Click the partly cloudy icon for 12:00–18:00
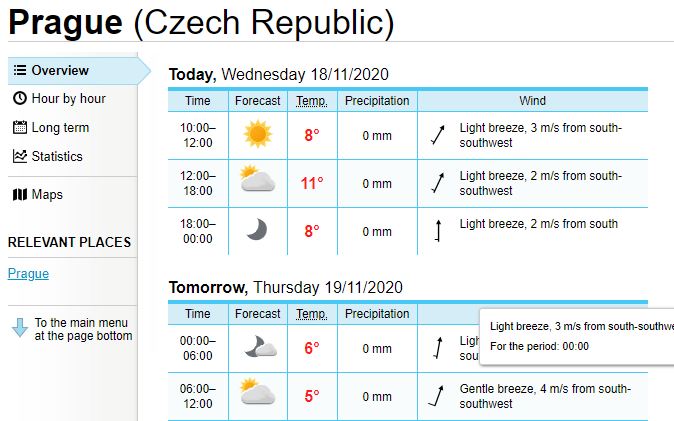674x421 pixels. coord(257,178)
